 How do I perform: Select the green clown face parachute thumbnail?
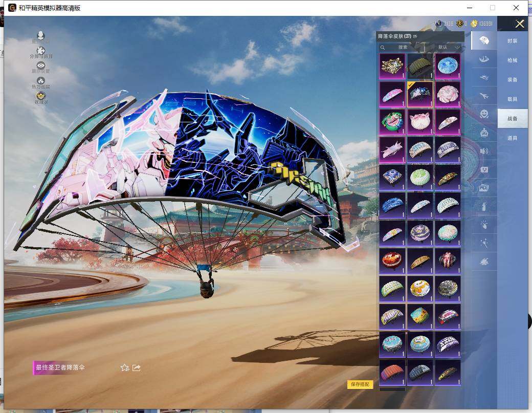click(x=392, y=122)
